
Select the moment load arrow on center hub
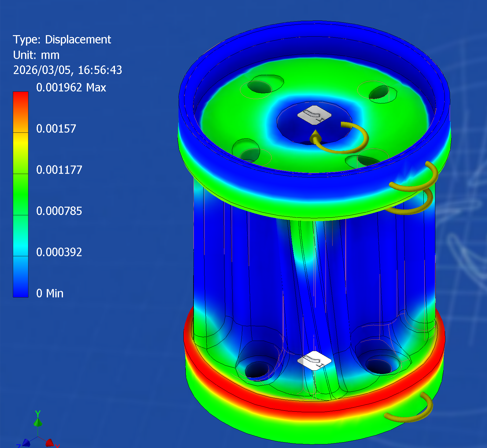pos(339,138)
